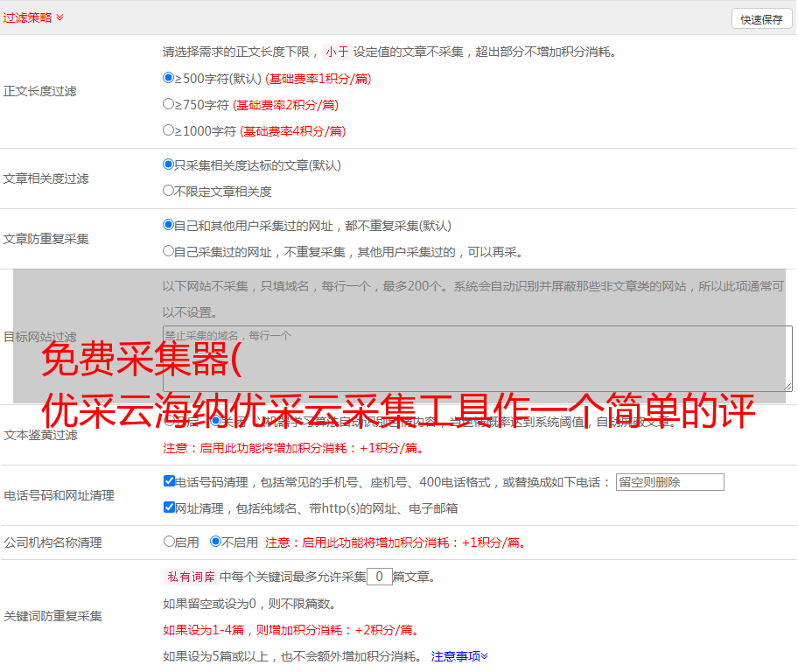Toggle the 网址清理 checkbox
Screen dimensions: 798x672
point(170,507)
